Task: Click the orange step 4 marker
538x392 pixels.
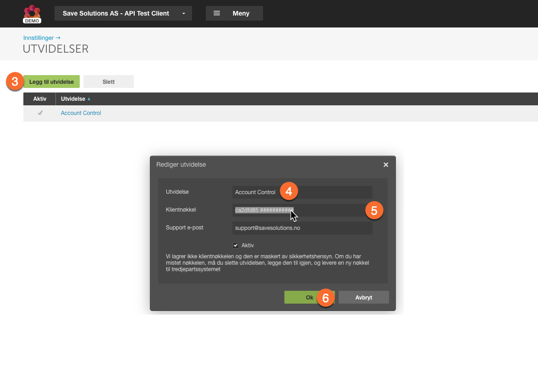Action: point(289,191)
